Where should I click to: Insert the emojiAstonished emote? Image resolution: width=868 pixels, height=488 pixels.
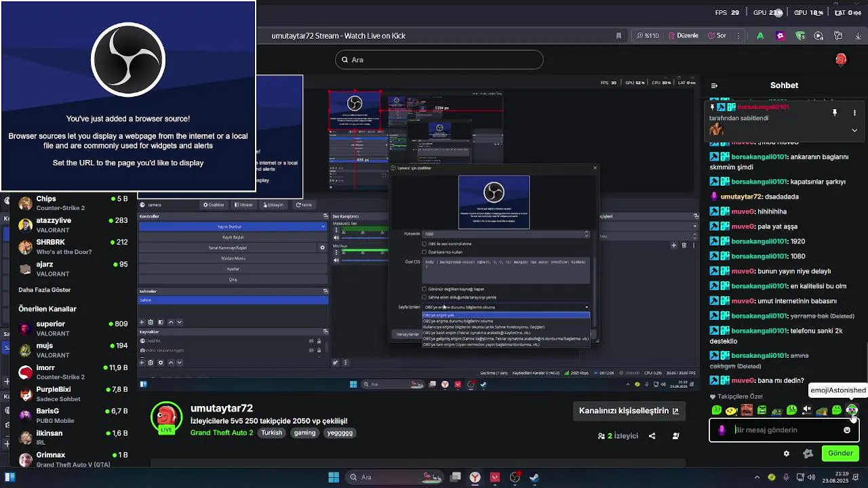852,410
